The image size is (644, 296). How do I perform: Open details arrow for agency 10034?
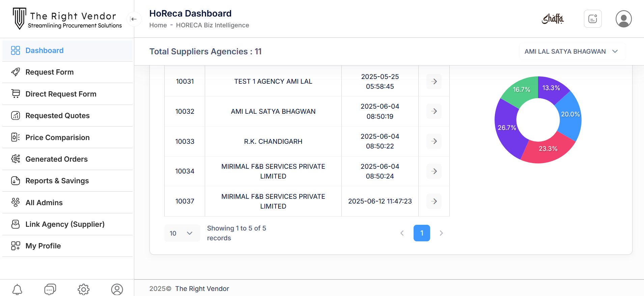pos(434,171)
